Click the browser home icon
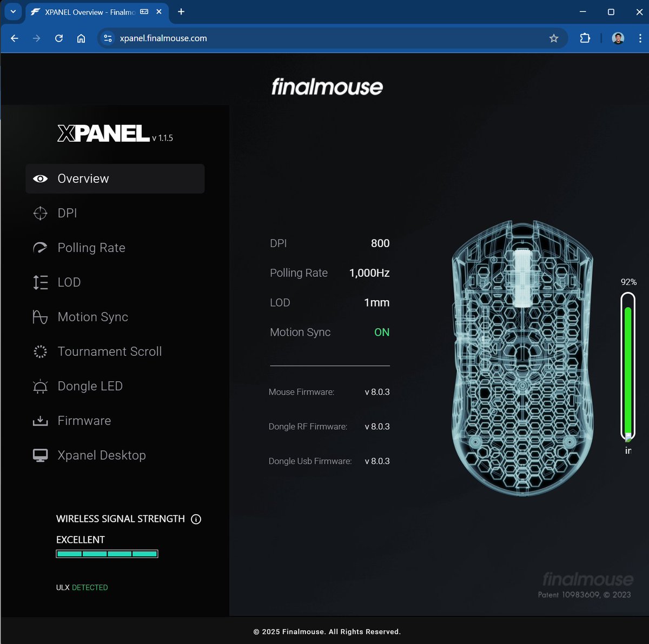Image resolution: width=649 pixels, height=644 pixels. (81, 38)
